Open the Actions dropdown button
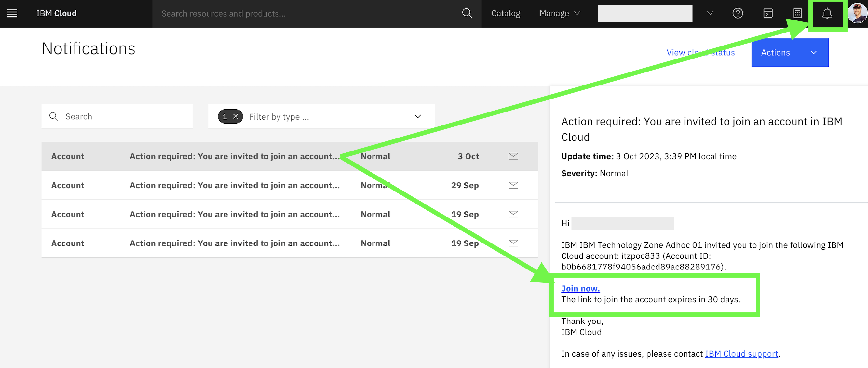This screenshot has width=868, height=368. (790, 53)
